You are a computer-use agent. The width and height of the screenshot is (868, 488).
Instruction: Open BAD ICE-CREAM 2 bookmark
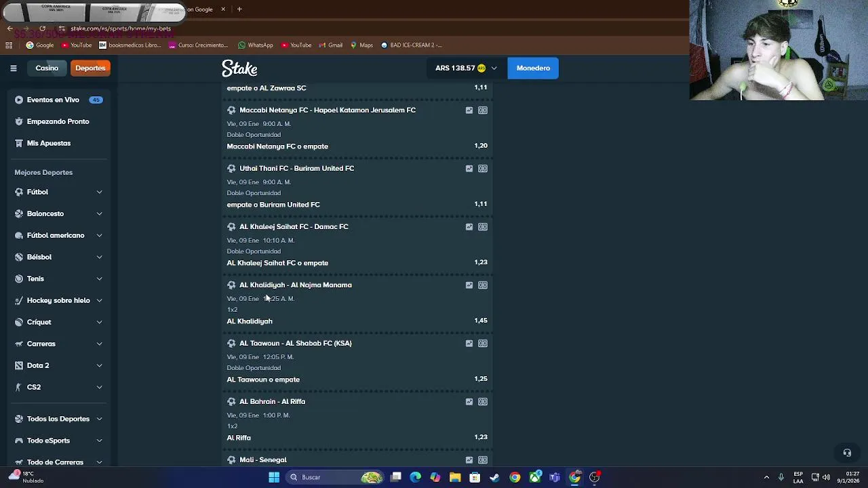[411, 45]
